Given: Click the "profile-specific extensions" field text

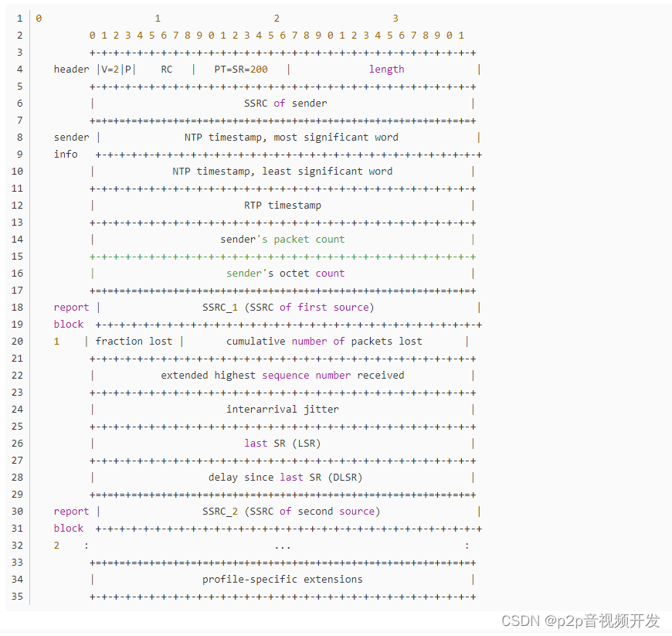Looking at the screenshot, I should (x=284, y=579).
